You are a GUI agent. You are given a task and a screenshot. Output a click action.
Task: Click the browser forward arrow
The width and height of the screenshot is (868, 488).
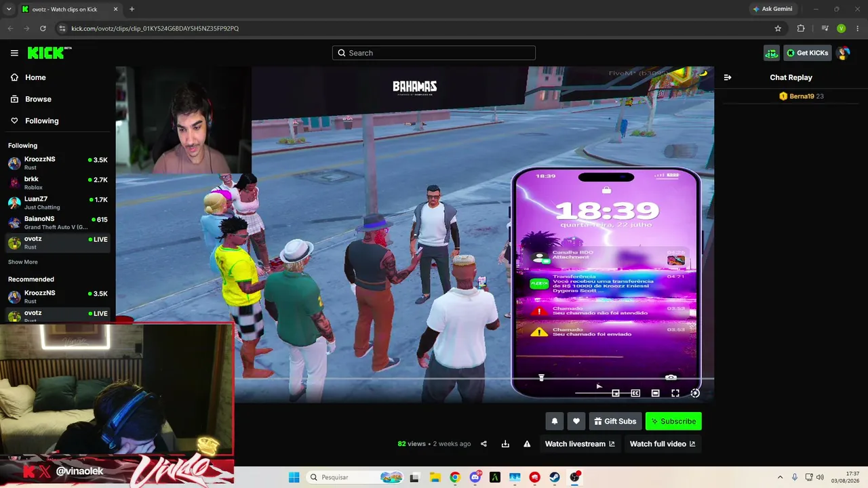pos(26,28)
